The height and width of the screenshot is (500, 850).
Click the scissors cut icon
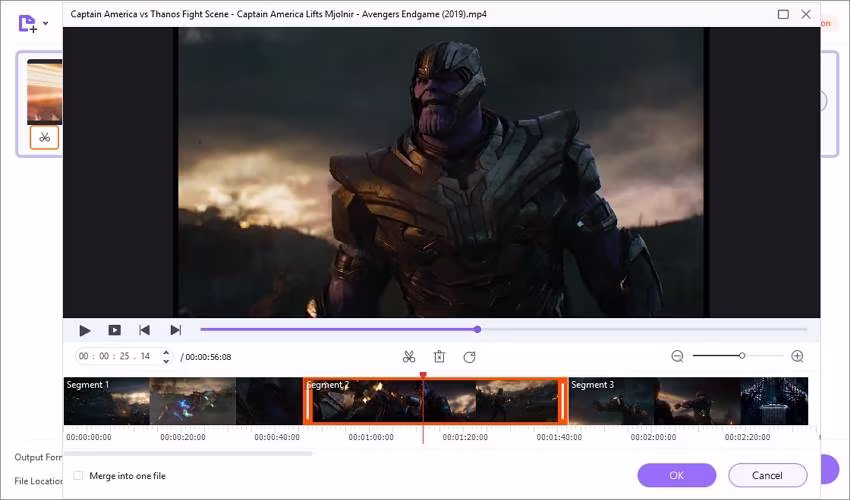click(x=409, y=357)
